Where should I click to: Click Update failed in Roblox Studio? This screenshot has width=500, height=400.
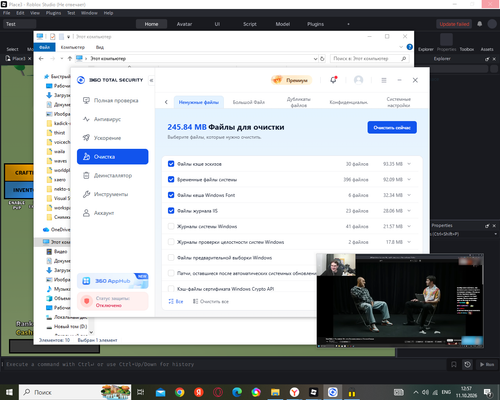[x=454, y=24]
